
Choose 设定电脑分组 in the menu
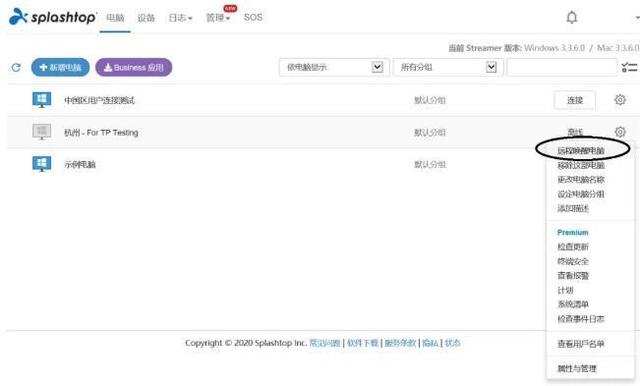pyautogui.click(x=581, y=194)
